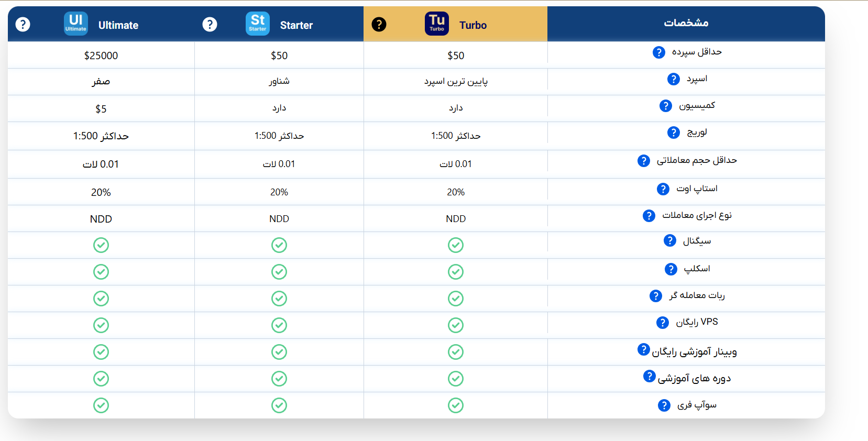The image size is (868, 441).
Task: Click the دوره های آموزشی row label
Action: click(x=694, y=379)
